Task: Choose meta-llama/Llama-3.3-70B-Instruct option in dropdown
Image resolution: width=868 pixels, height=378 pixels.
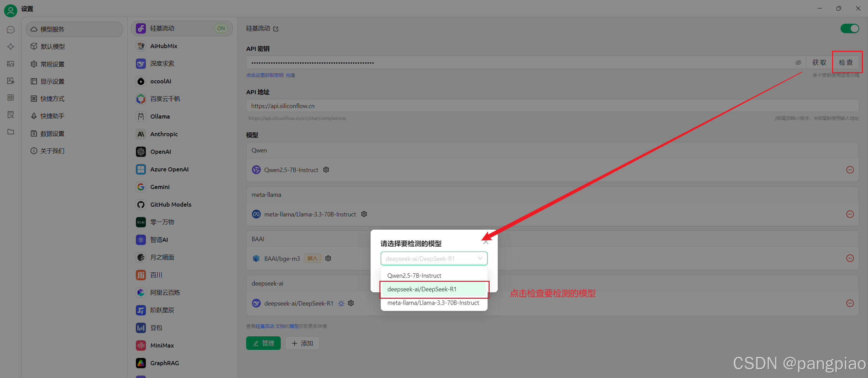Action: click(x=434, y=303)
